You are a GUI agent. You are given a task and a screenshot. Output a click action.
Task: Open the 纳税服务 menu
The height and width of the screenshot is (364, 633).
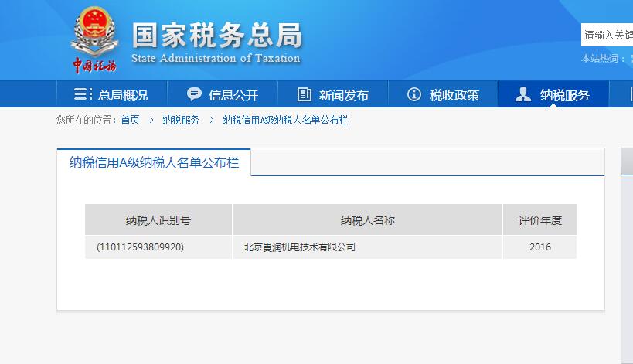click(553, 94)
